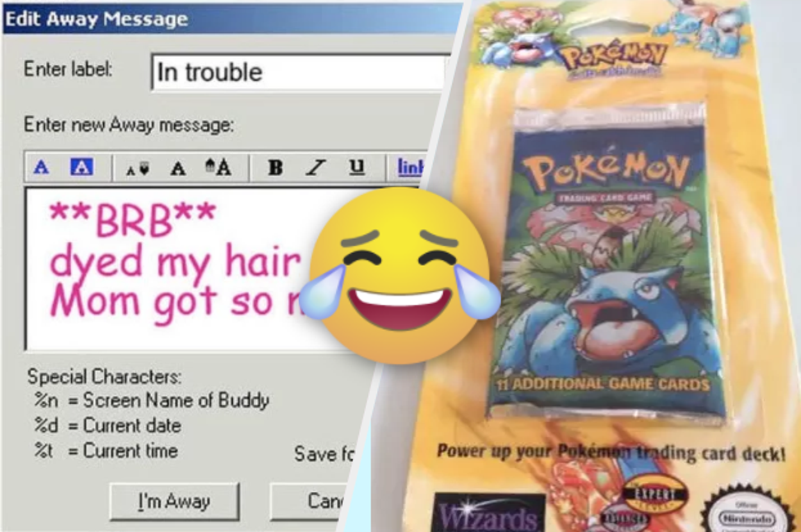Toggle underline formatting with the U icon
801x532 pixels.
pos(356,167)
